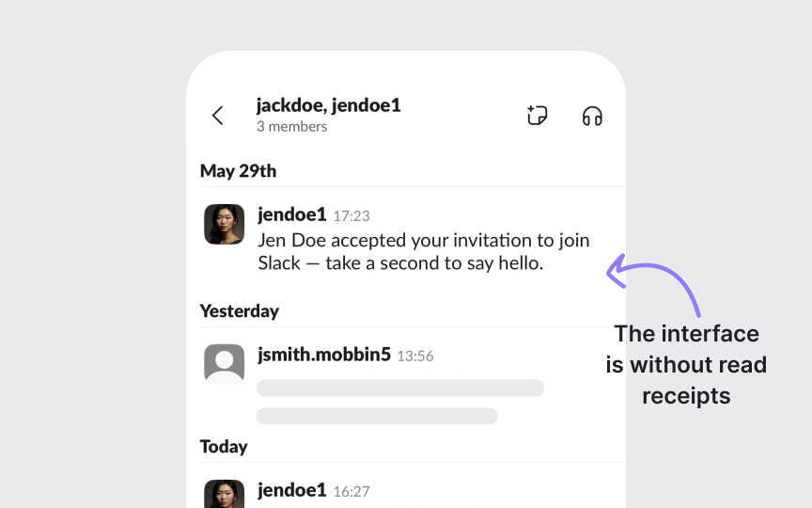View the 3 members list
This screenshot has height=508, width=812.
coord(291,127)
